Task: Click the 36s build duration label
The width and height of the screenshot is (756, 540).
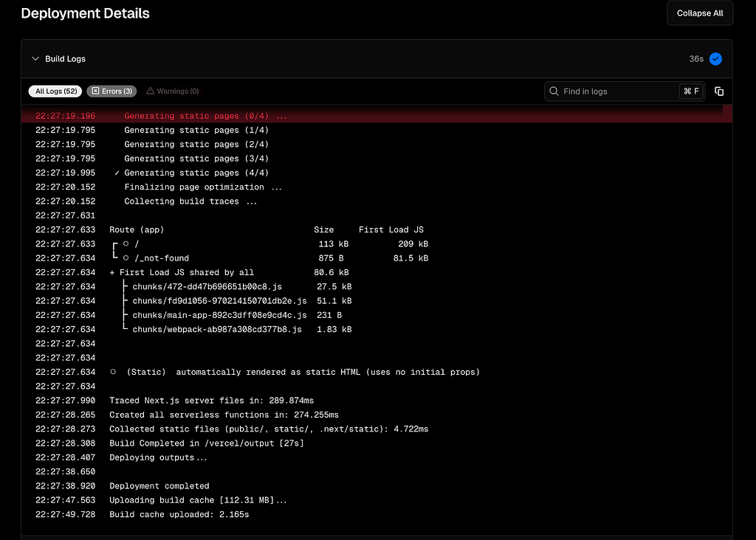Action: pyautogui.click(x=695, y=59)
